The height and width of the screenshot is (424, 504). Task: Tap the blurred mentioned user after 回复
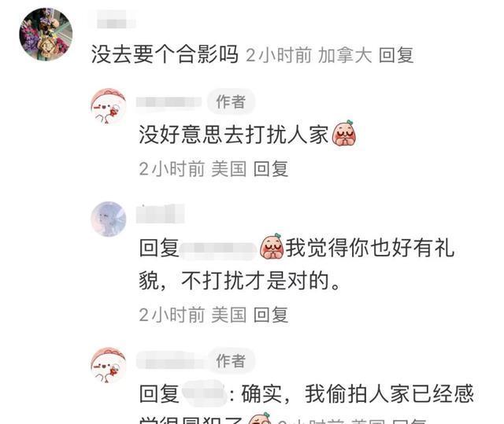click(218, 248)
